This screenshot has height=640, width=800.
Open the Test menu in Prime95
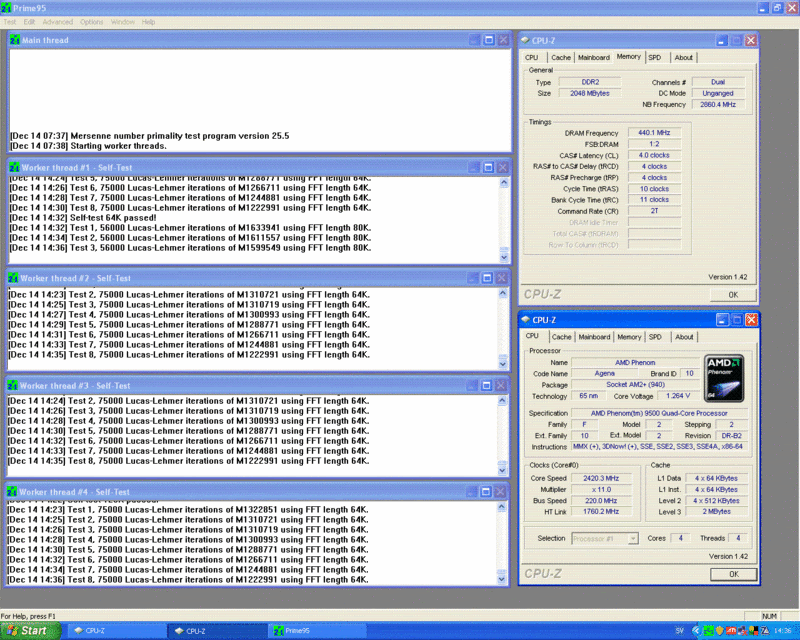(10, 21)
